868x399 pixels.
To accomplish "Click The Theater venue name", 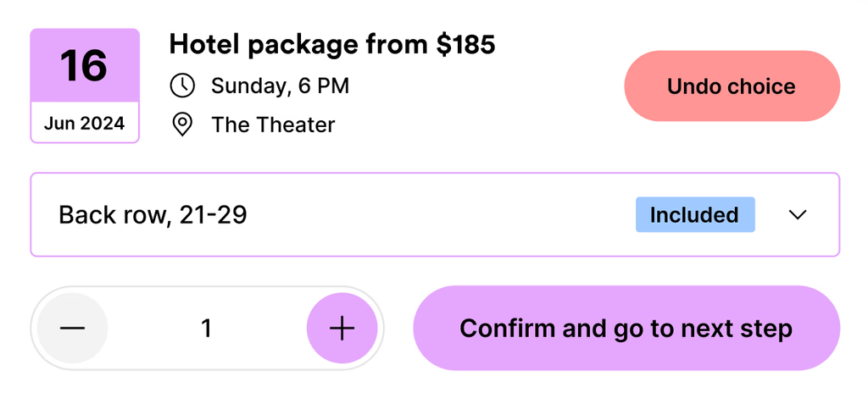I will click(273, 125).
